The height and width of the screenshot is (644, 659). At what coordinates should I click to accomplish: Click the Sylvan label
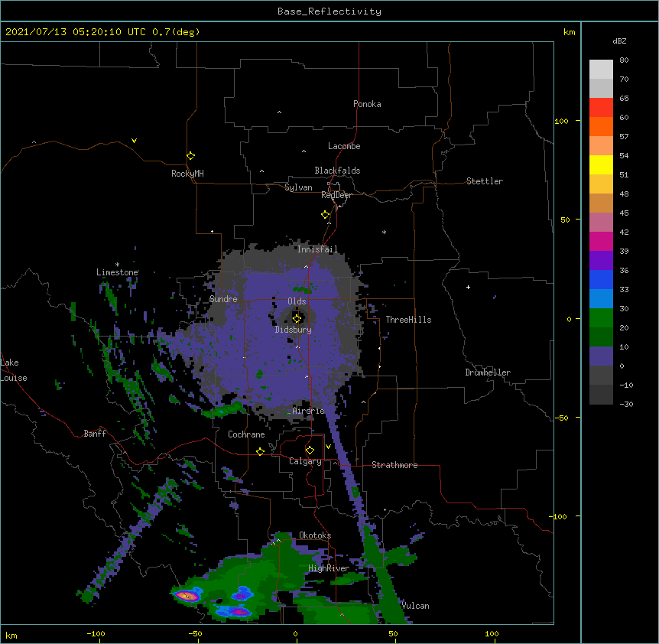298,187
